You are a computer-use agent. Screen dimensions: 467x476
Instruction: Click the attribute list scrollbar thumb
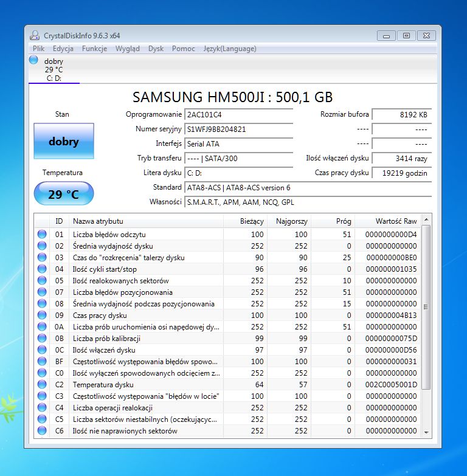click(426, 307)
